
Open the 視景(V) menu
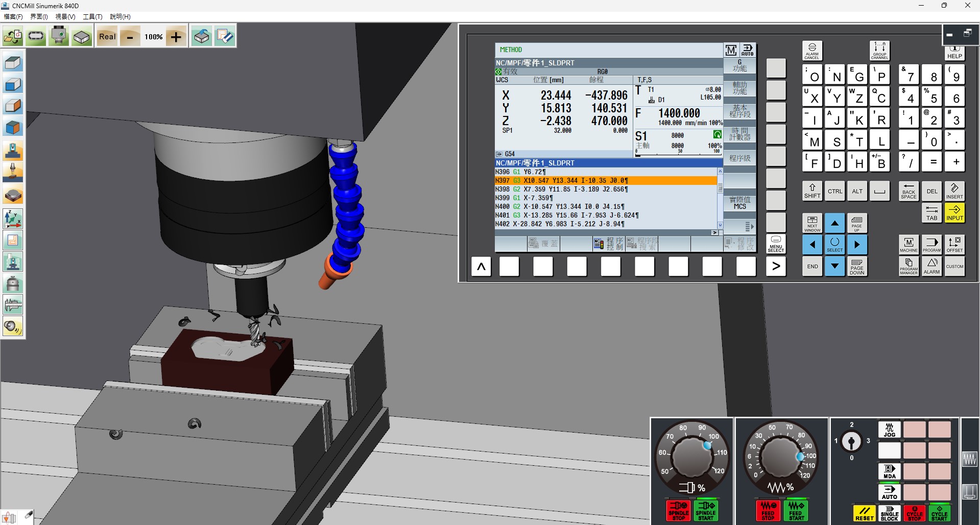point(65,17)
